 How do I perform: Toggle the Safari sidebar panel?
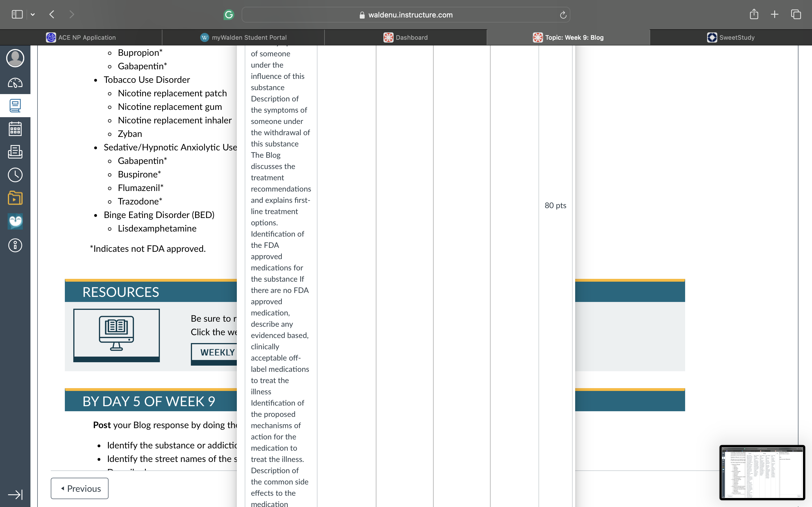[x=17, y=14]
